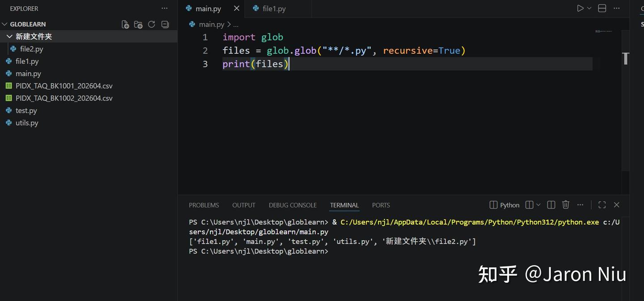Switch to the PROBLEMS panel tab
Image resolution: width=644 pixels, height=301 pixels.
(x=204, y=205)
